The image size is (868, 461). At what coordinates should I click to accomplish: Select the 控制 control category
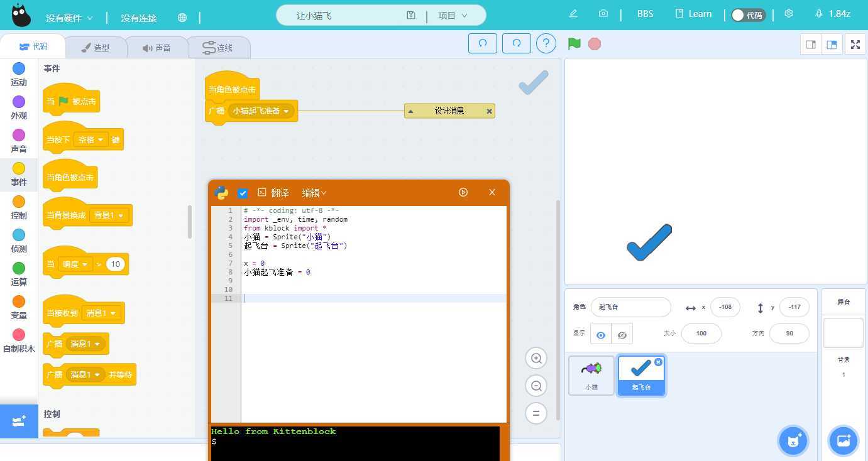(19, 207)
